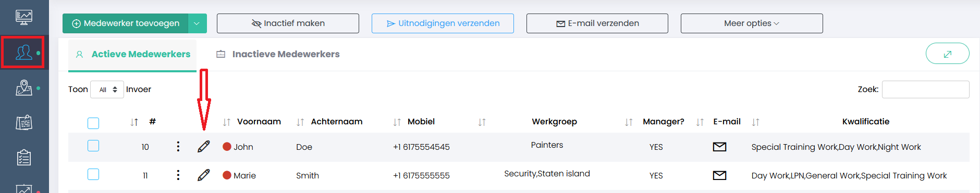Open the map location icon in sidebar
This screenshot has height=193, width=980.
(23, 87)
